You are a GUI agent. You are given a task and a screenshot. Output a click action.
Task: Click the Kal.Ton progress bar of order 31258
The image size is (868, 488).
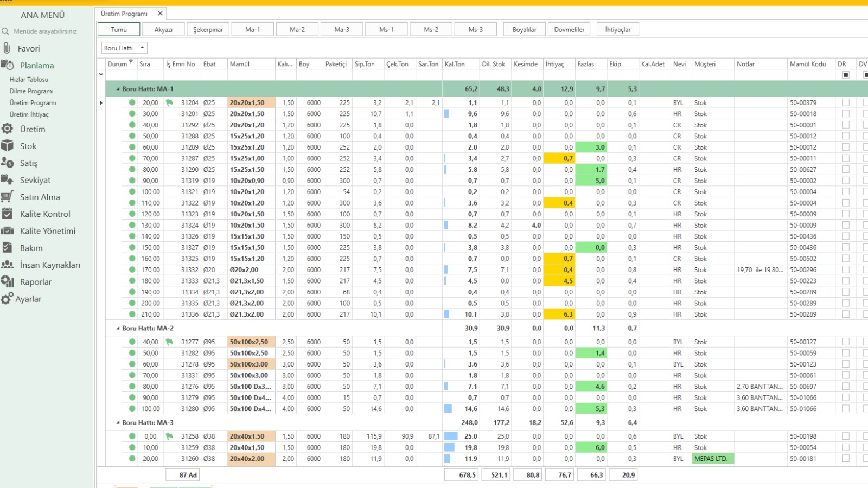click(451, 436)
